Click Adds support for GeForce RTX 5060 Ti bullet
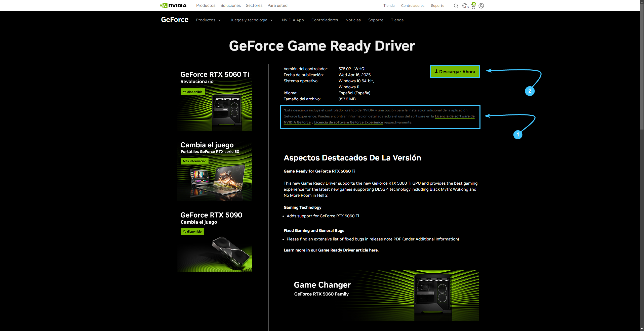 pyautogui.click(x=323, y=216)
